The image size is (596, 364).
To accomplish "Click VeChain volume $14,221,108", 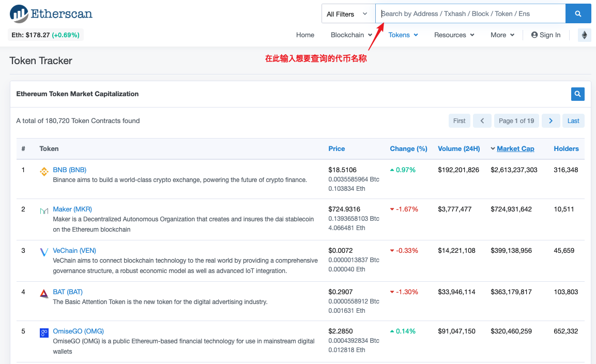I will tap(456, 251).
